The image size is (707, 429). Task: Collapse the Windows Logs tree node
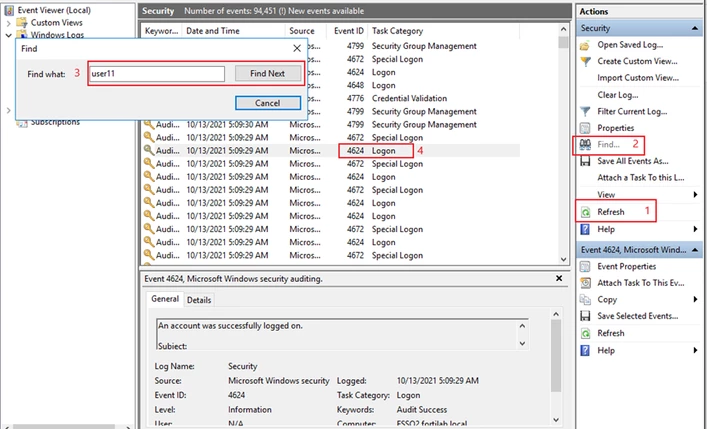coord(8,35)
